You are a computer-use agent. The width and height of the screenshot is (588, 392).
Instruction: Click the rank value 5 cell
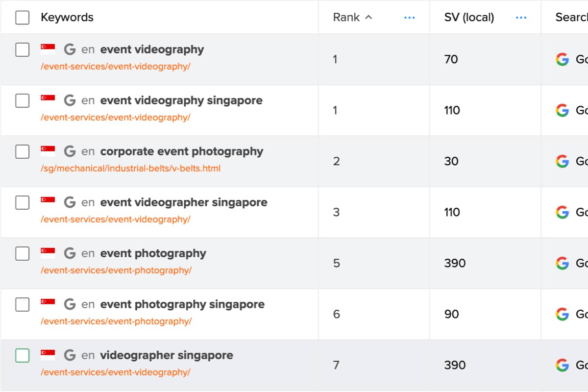point(336,263)
